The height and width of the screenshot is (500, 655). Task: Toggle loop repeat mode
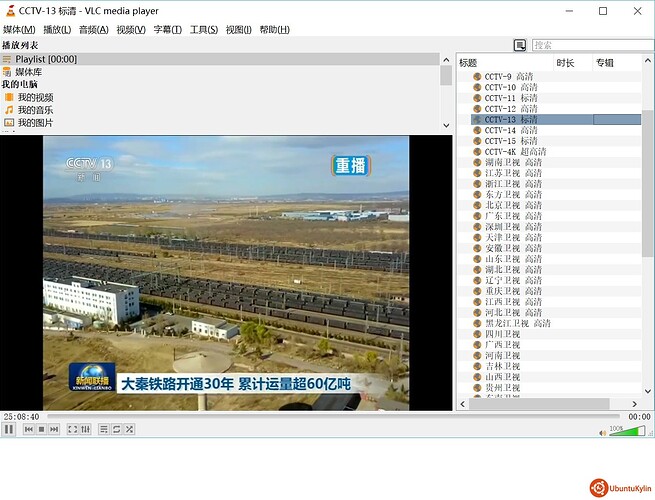pos(117,429)
